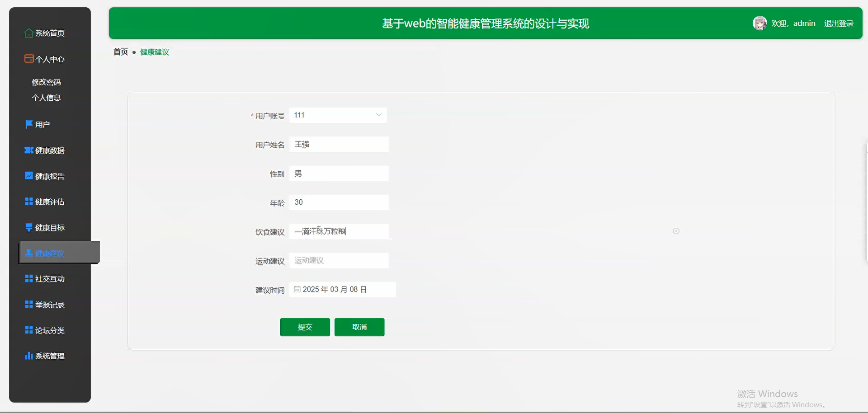
Task: Open 健康目标 via its sidebar icon
Action: point(28,227)
